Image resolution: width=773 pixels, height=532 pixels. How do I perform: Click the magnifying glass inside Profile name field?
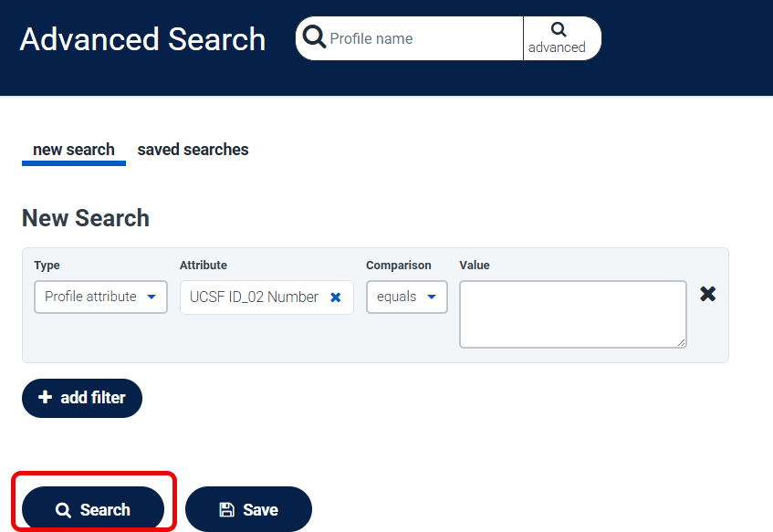(x=313, y=37)
